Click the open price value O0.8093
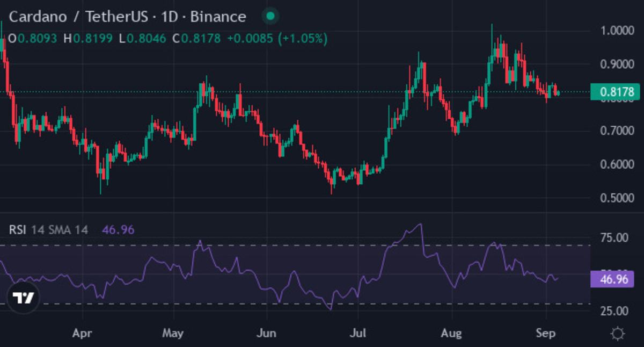The height and width of the screenshot is (347, 644). [33, 39]
